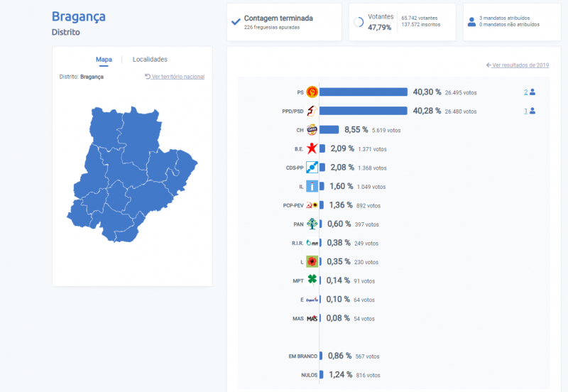Click the PPD/PSD party arrow logo

coord(312,111)
